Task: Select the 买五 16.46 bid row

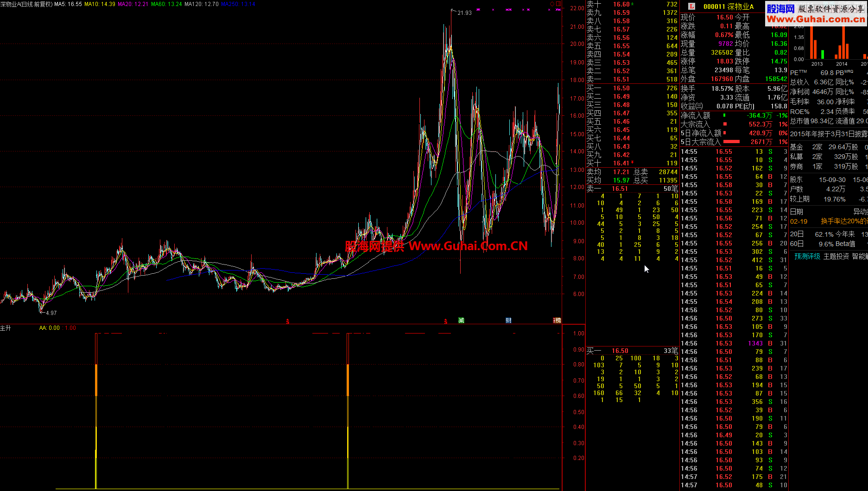Action: tap(632, 121)
